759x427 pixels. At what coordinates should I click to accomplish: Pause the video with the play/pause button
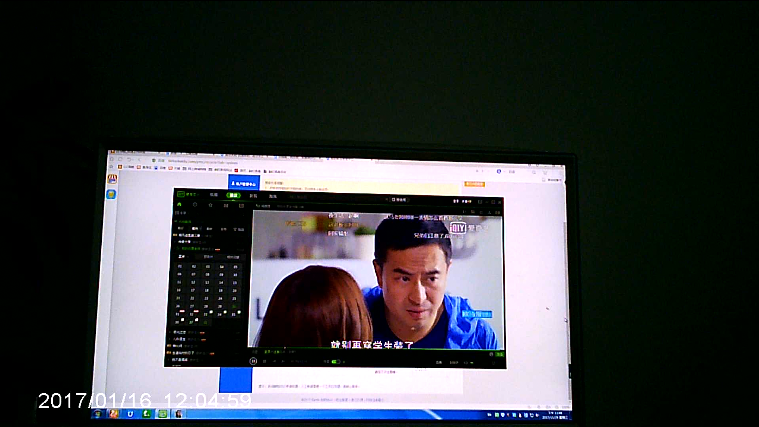tap(253, 361)
